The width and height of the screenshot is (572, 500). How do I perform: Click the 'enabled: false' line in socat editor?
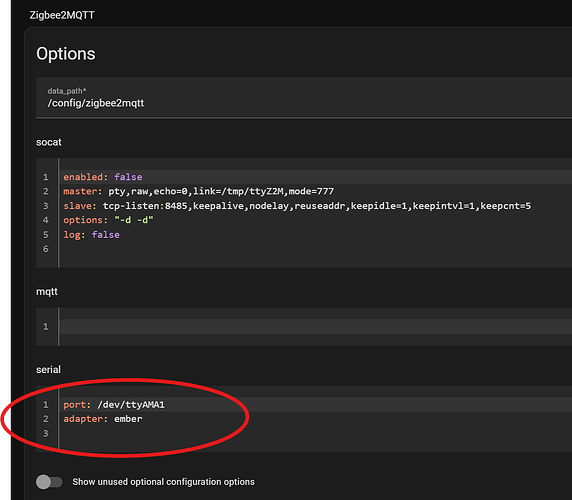pos(316,177)
